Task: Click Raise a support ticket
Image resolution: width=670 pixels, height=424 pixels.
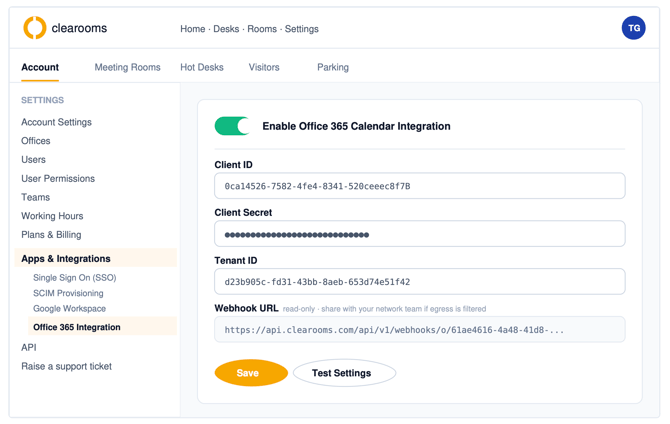Action: (x=67, y=366)
